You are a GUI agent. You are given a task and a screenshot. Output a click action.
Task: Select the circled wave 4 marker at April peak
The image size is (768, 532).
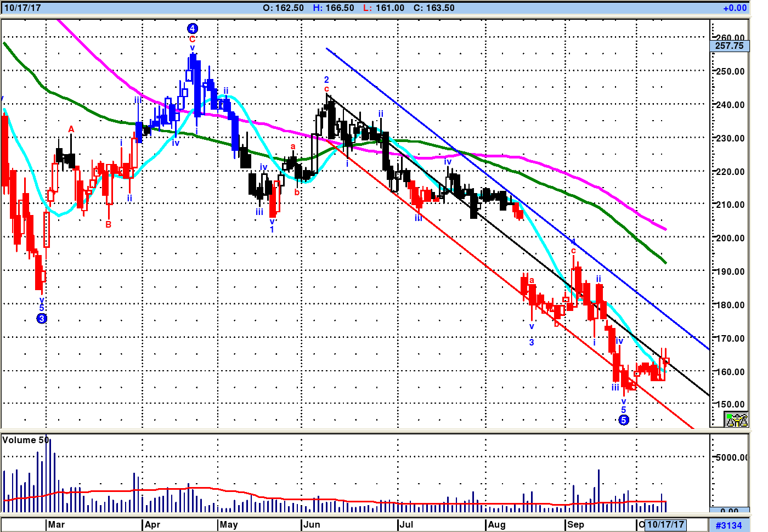tap(192, 29)
